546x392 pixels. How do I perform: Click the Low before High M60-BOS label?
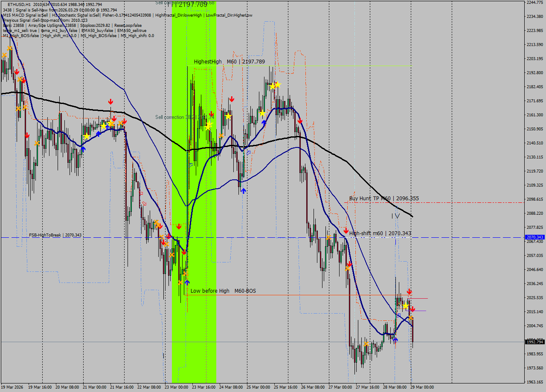pyautogui.click(x=223, y=291)
